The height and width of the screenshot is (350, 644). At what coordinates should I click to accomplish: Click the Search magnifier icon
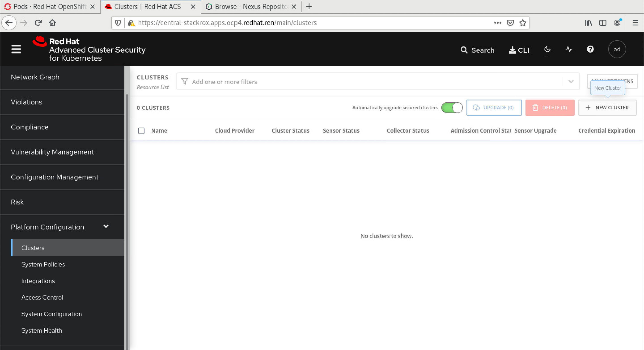[464, 50]
